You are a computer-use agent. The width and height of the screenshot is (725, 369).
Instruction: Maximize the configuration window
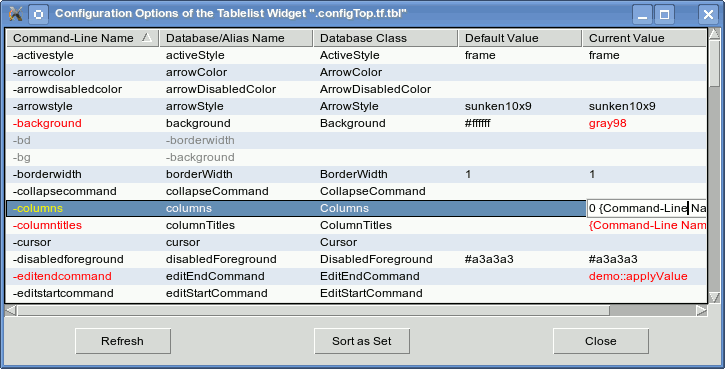664,14
